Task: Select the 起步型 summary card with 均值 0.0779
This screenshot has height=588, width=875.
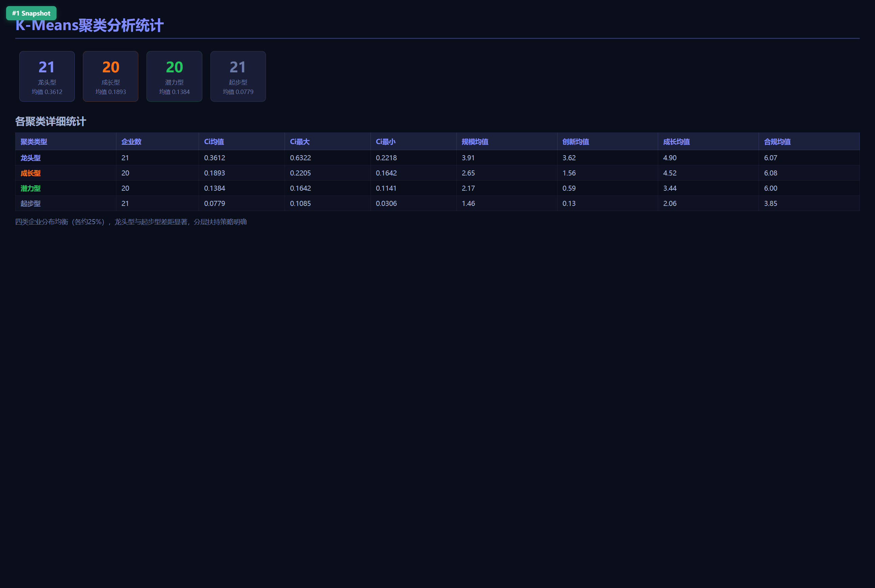Action: [238, 76]
